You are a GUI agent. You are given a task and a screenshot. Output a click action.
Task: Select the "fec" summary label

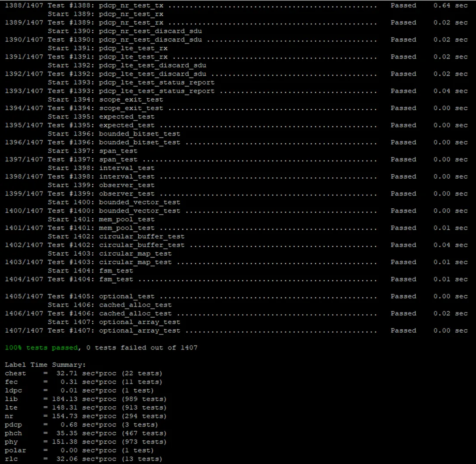tap(11, 382)
